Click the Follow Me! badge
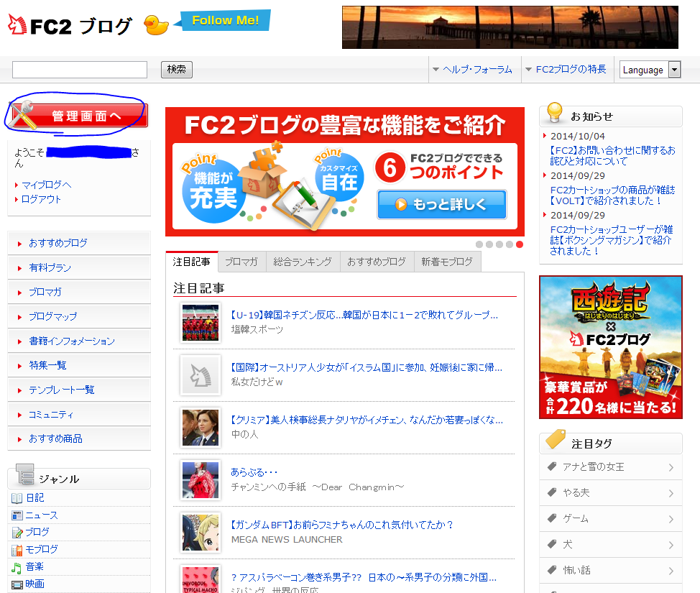The width and height of the screenshot is (700, 593). click(x=222, y=21)
